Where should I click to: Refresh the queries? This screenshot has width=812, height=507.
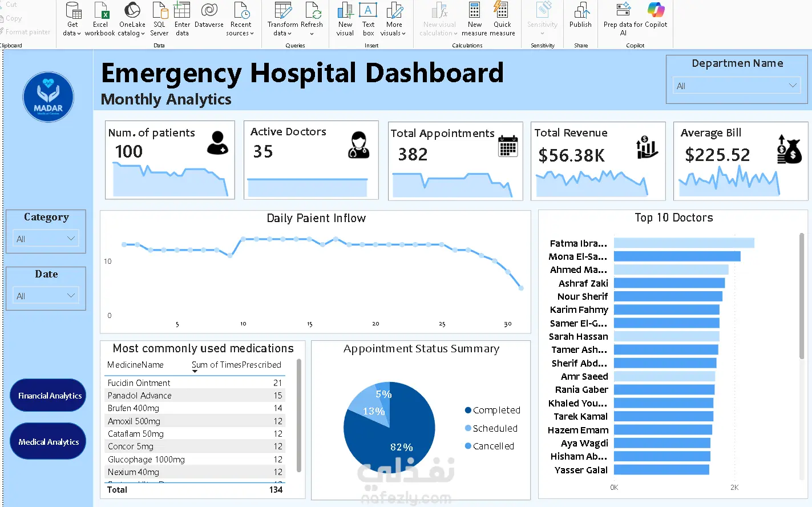click(x=312, y=19)
